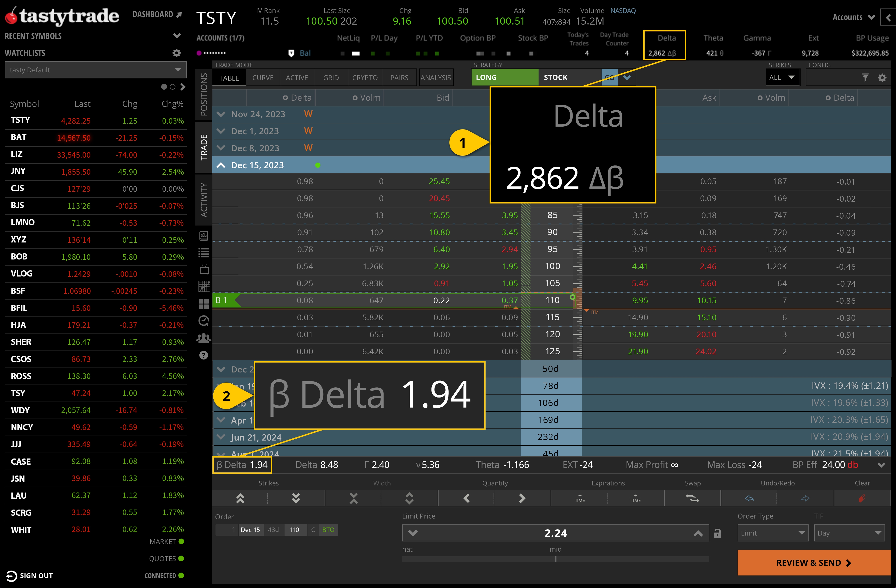The width and height of the screenshot is (896, 588).
Task: Collapse the Dec 15, 2023 expiration row
Action: (221, 165)
